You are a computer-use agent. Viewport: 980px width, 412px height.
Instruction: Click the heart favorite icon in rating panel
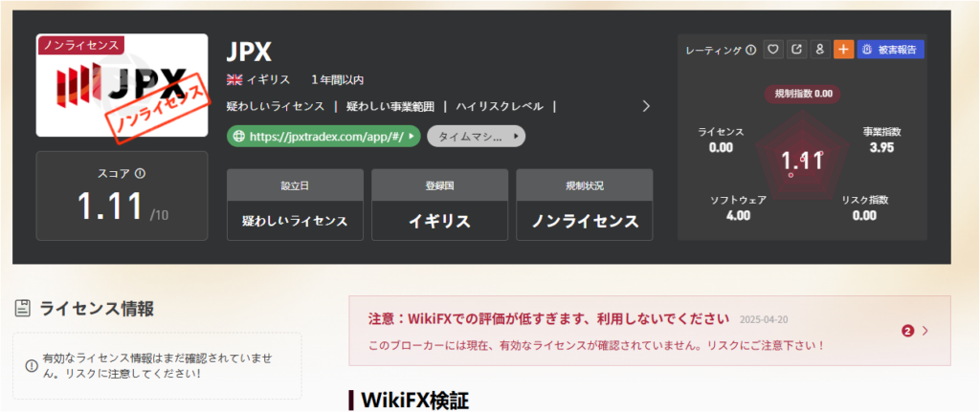tap(773, 50)
